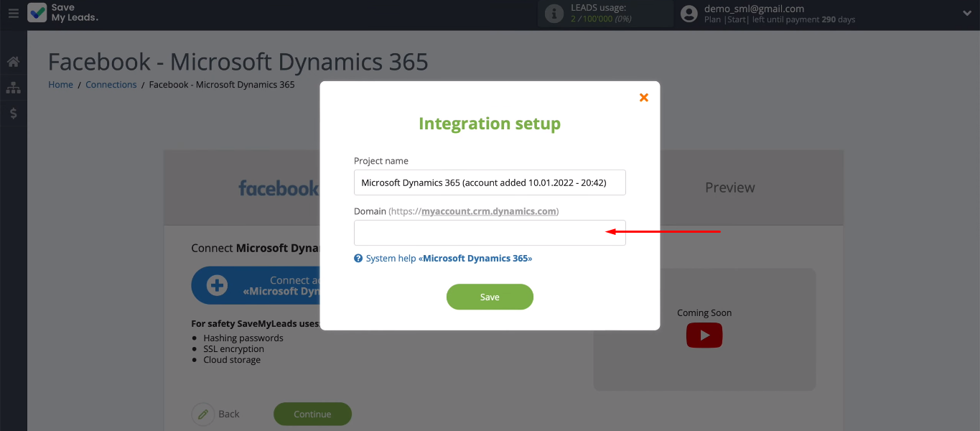Open the billing dollar sidebar icon
Screen dimensions: 980x431
13,113
